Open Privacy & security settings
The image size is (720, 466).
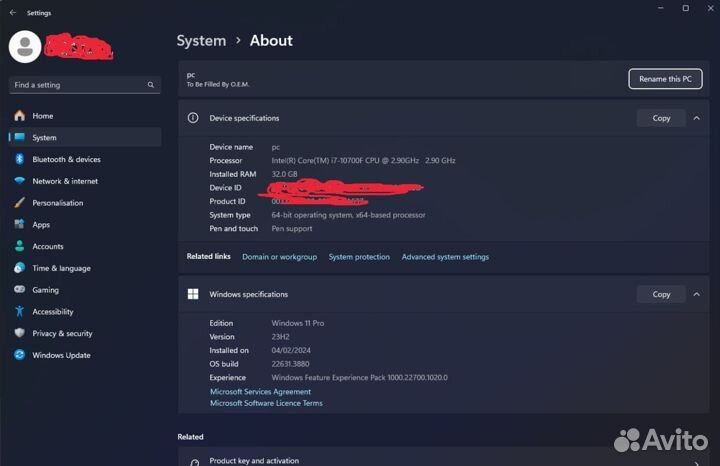point(85,333)
